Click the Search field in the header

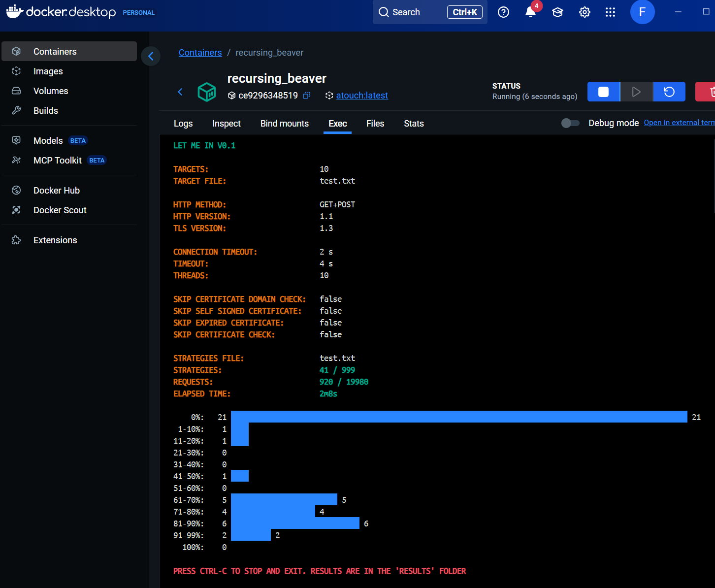(x=430, y=12)
